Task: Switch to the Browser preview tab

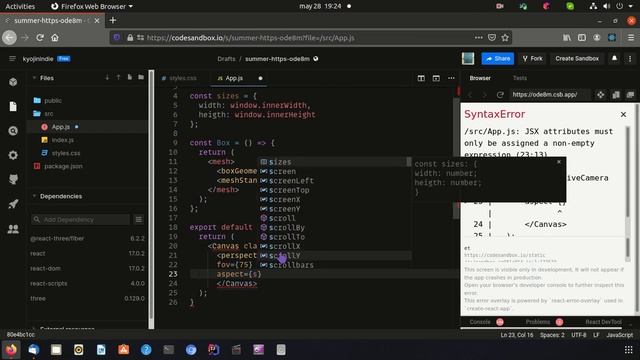Action: [x=480, y=78]
